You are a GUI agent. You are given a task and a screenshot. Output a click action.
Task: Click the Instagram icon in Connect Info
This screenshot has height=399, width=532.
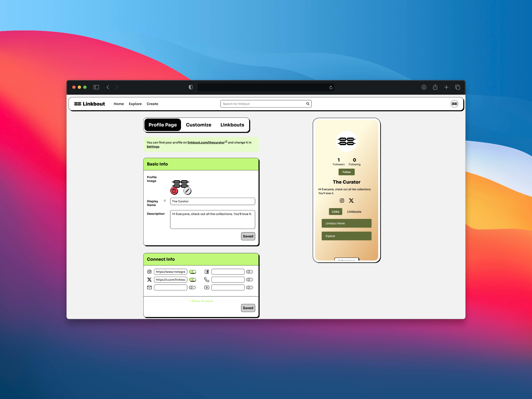tap(149, 272)
